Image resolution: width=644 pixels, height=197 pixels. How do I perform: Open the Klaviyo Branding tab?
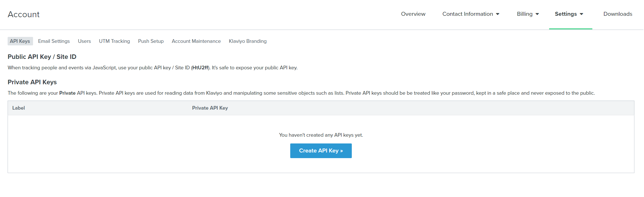pyautogui.click(x=248, y=41)
